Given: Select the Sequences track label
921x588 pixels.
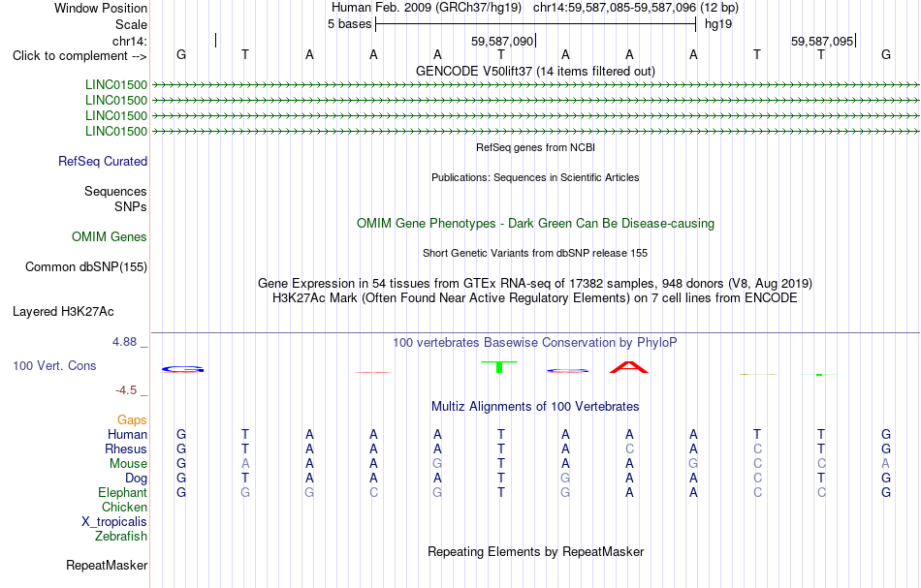Looking at the screenshot, I should tap(115, 191).
